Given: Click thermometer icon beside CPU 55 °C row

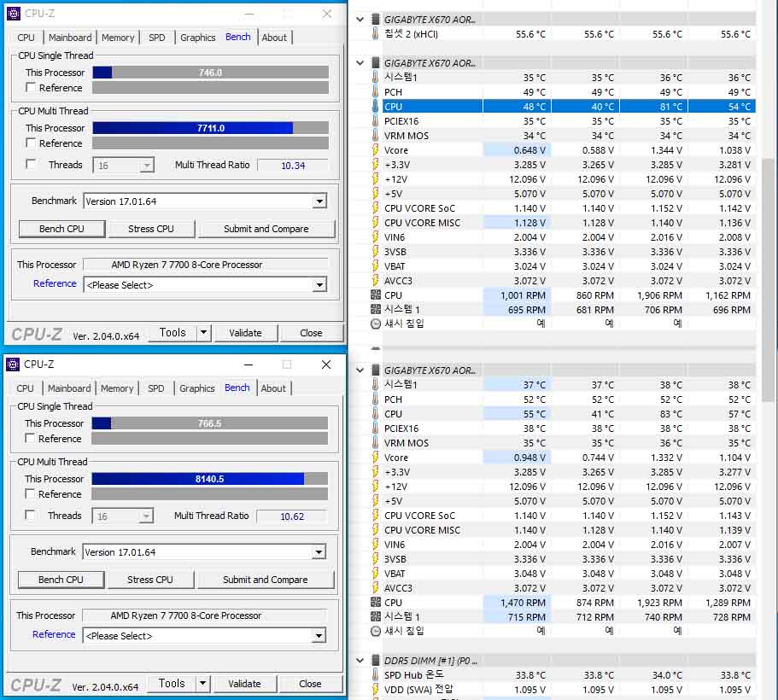Looking at the screenshot, I should click(x=376, y=413).
